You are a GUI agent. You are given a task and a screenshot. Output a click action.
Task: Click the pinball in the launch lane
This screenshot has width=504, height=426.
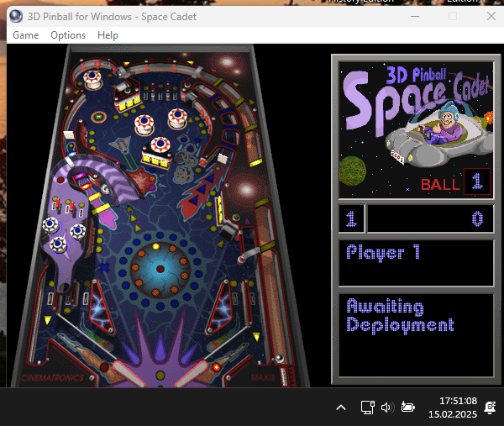pos(280,359)
